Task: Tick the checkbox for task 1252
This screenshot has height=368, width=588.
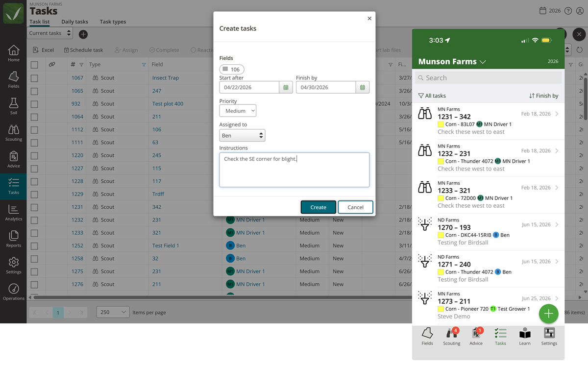Action: point(34,245)
